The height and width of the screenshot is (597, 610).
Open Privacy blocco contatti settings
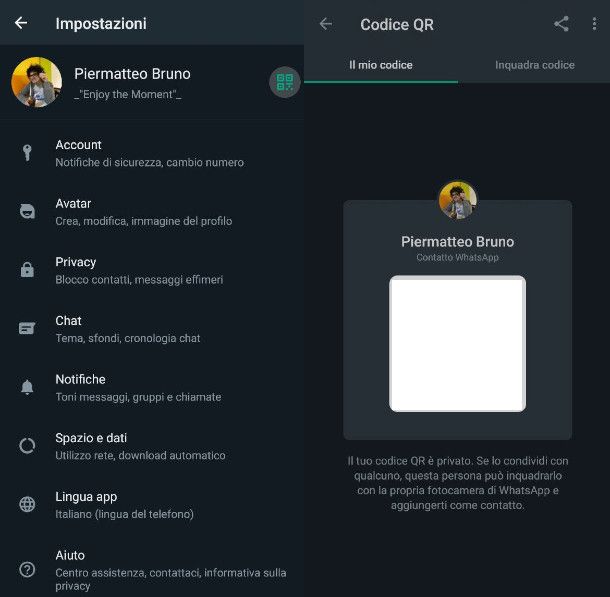[152, 270]
